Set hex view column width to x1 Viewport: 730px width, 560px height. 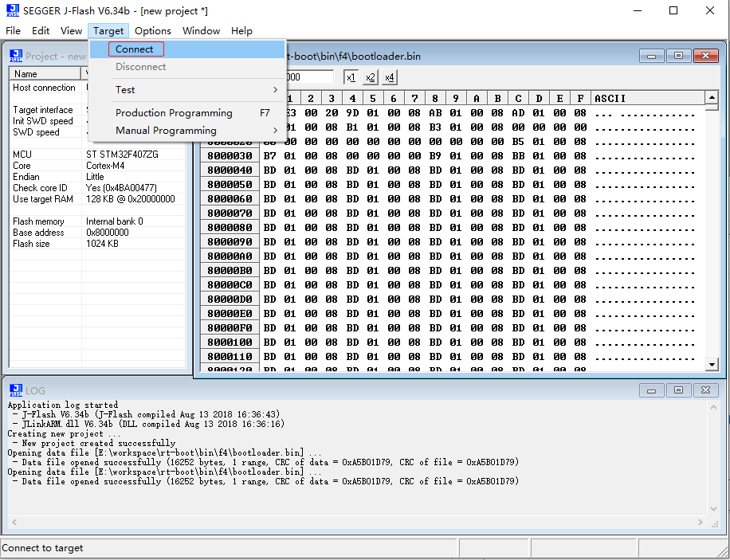point(351,77)
